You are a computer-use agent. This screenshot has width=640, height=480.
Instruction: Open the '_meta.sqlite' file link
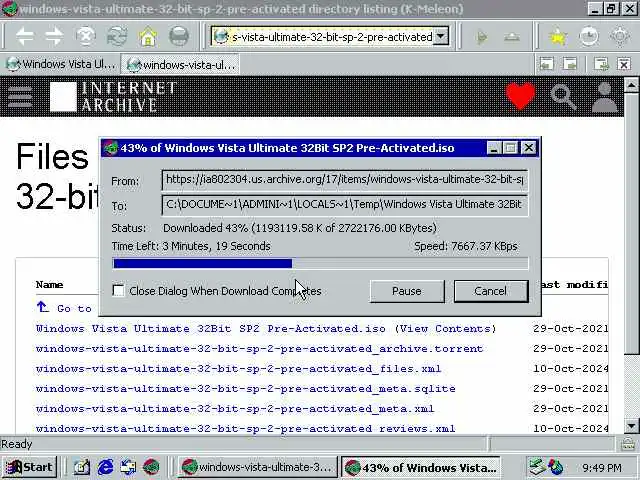(x=246, y=389)
